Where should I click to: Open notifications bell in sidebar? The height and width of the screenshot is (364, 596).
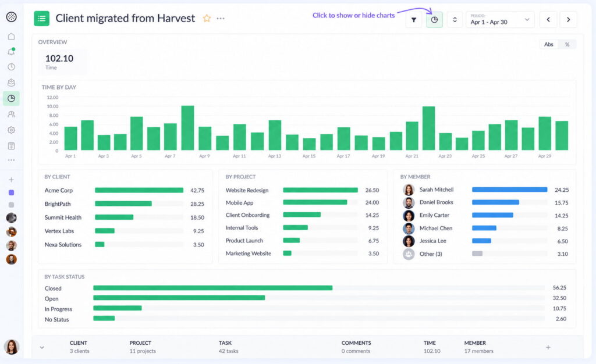[x=12, y=52]
